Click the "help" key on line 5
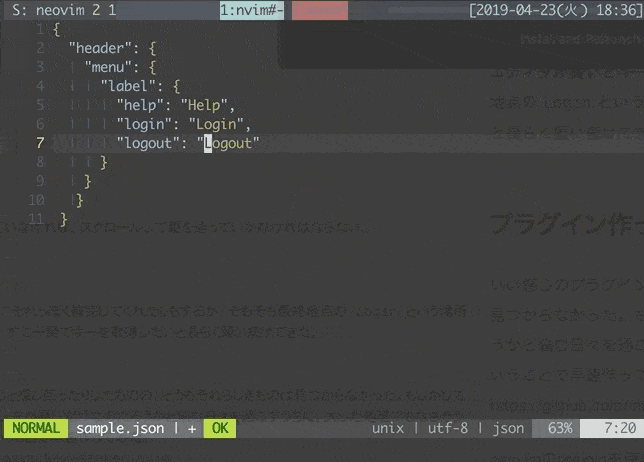The width and height of the screenshot is (644, 462). tap(140, 105)
